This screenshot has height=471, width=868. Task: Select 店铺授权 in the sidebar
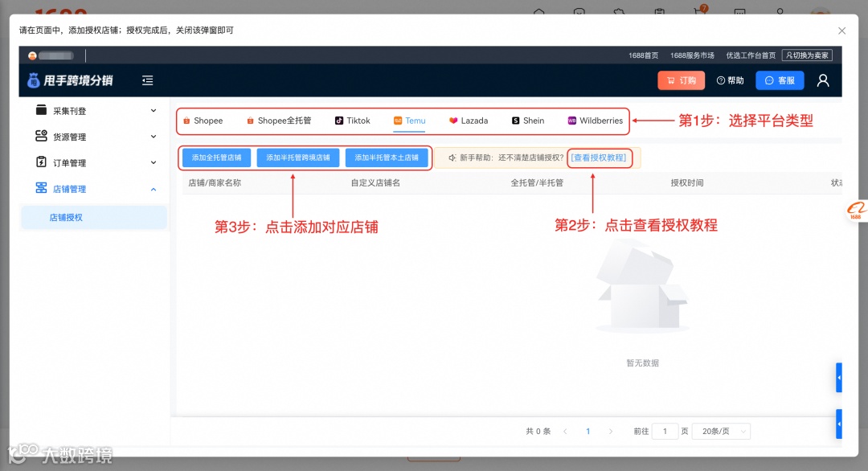[93, 218]
